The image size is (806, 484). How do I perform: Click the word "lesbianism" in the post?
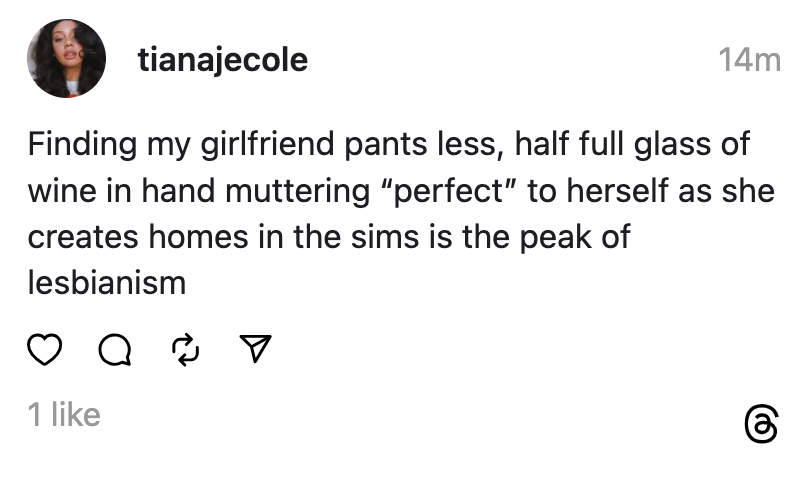pyautogui.click(x=107, y=283)
